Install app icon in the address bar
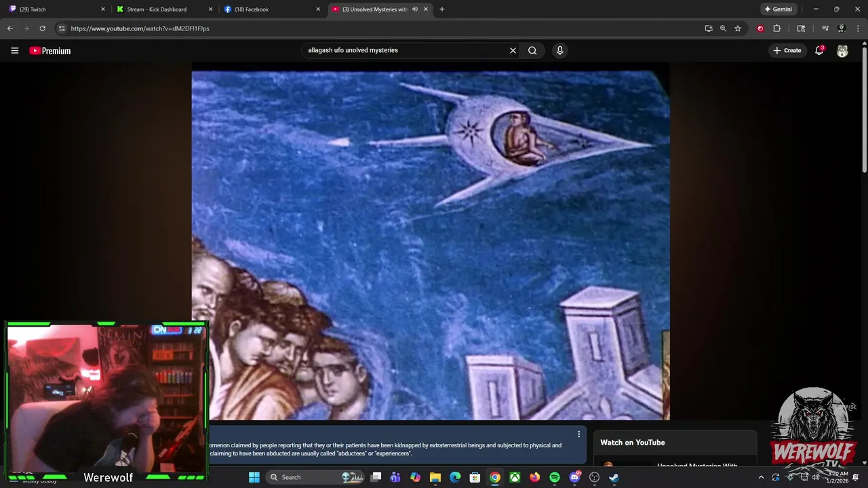This screenshot has height=488, width=868. (x=709, y=28)
